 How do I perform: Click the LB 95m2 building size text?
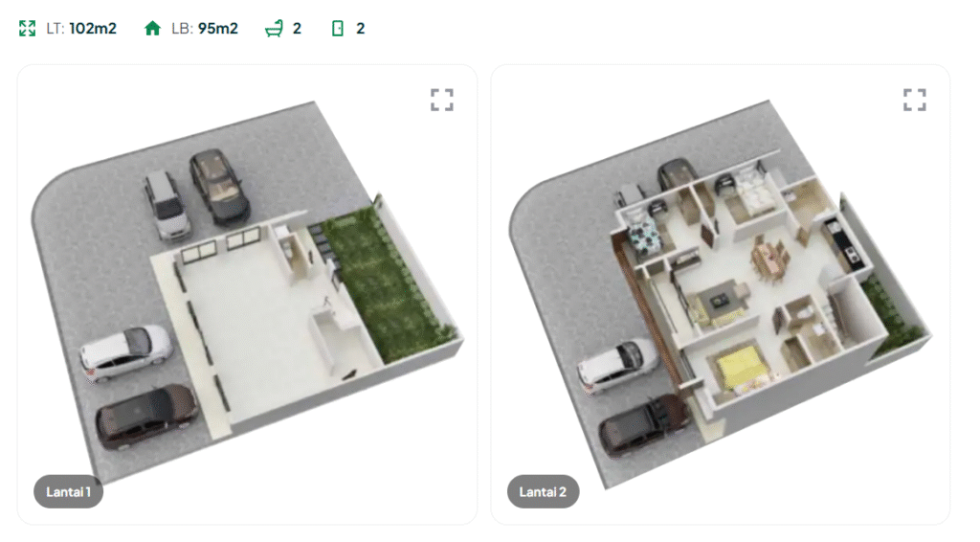pyautogui.click(x=205, y=28)
